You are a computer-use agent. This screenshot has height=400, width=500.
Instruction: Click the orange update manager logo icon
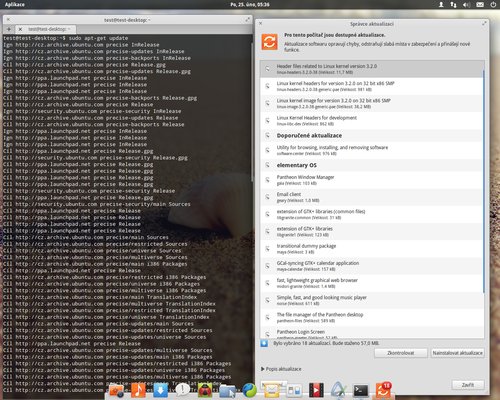(269, 42)
